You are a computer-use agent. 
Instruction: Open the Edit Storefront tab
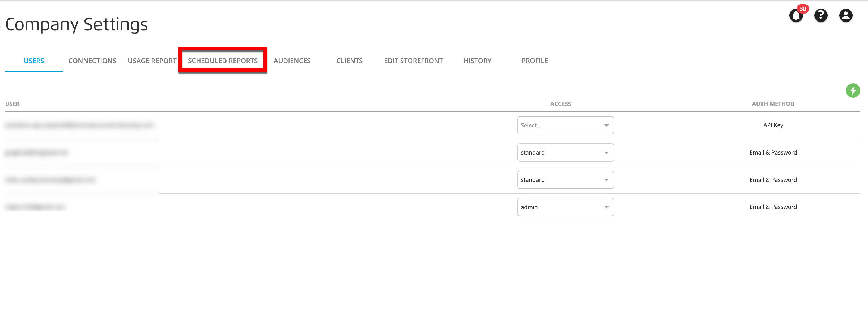[413, 61]
